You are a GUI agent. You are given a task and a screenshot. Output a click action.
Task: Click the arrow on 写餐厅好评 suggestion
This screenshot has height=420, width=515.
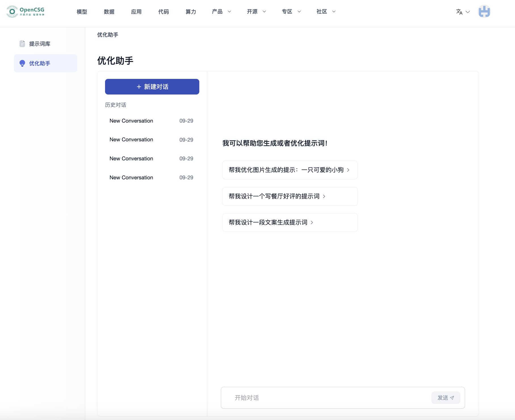click(x=324, y=196)
